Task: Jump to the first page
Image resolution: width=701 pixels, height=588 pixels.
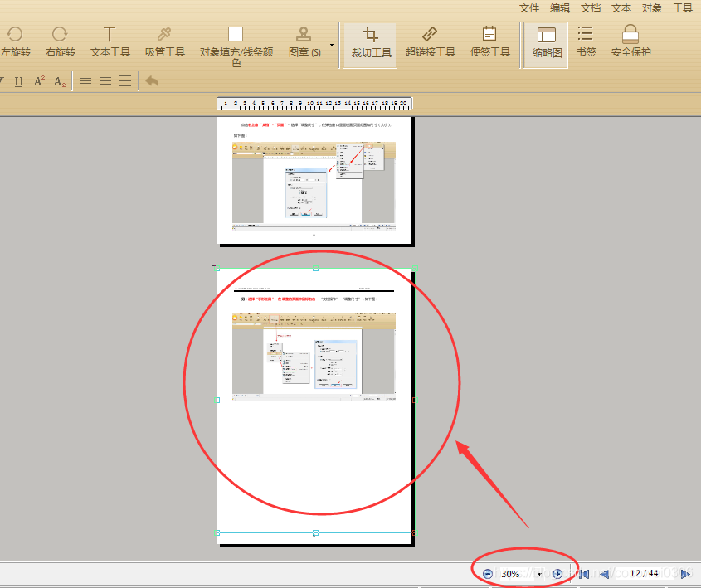Action: tap(584, 574)
